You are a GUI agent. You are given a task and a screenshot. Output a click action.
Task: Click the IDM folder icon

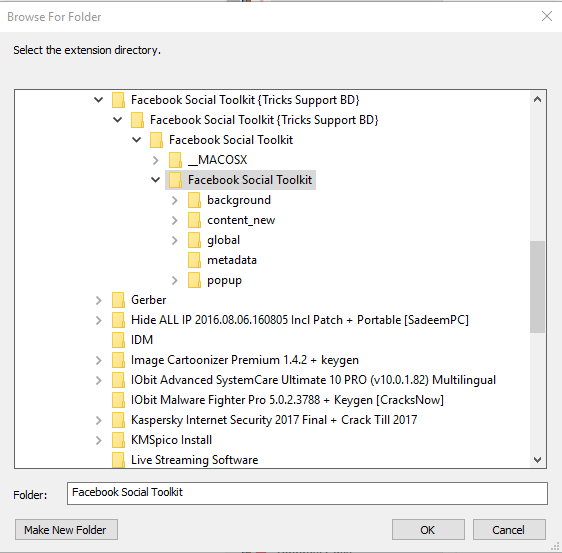tap(118, 340)
